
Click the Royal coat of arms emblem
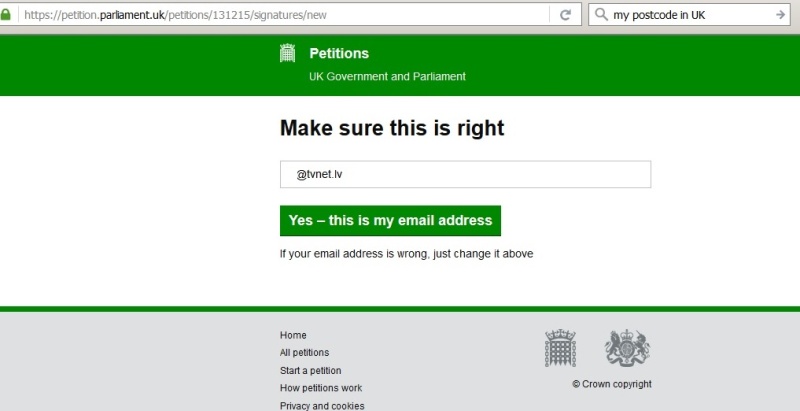pos(627,348)
